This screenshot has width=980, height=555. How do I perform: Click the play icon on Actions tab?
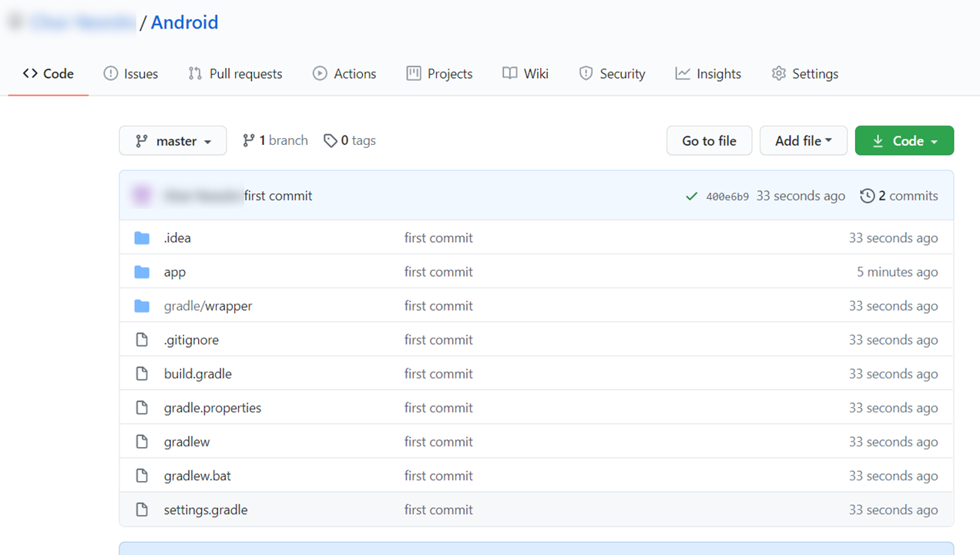(320, 74)
